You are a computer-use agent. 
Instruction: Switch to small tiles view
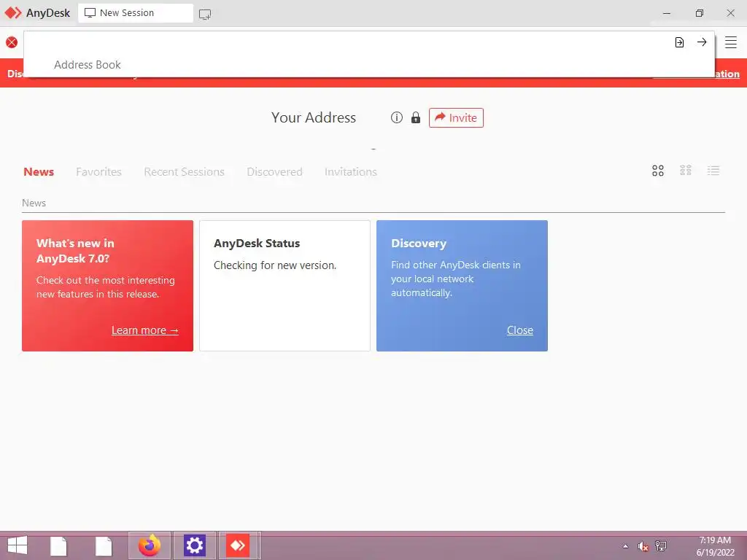(686, 171)
